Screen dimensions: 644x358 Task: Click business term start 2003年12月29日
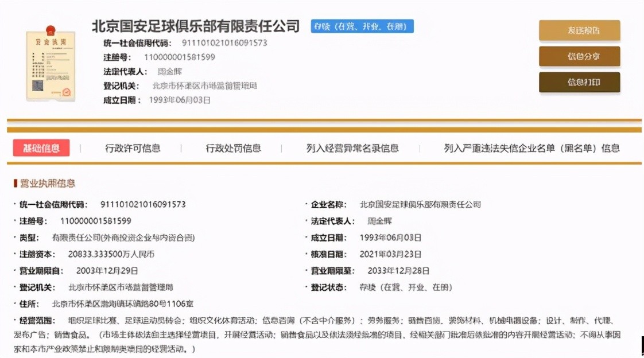[107, 271]
